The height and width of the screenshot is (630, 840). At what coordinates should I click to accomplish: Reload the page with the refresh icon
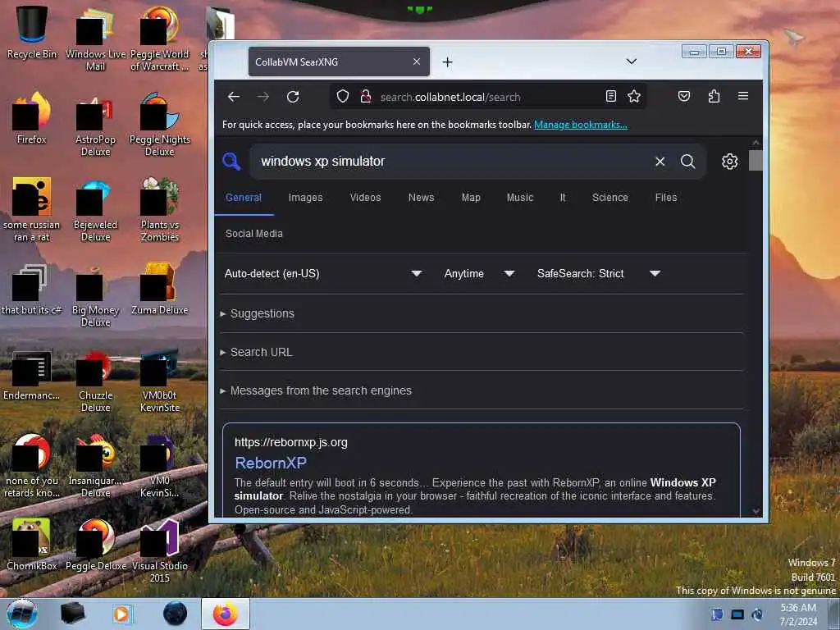pyautogui.click(x=293, y=97)
